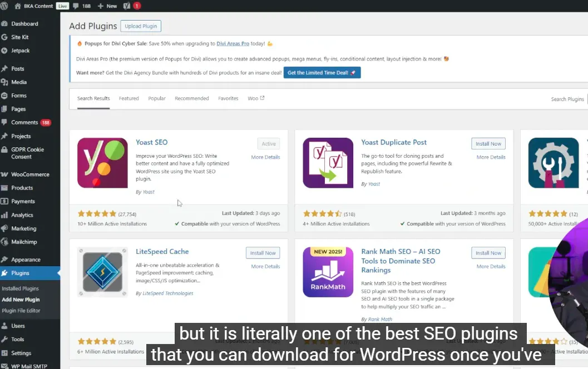
Task: Click the + New button in admin bar
Action: pyautogui.click(x=107, y=6)
